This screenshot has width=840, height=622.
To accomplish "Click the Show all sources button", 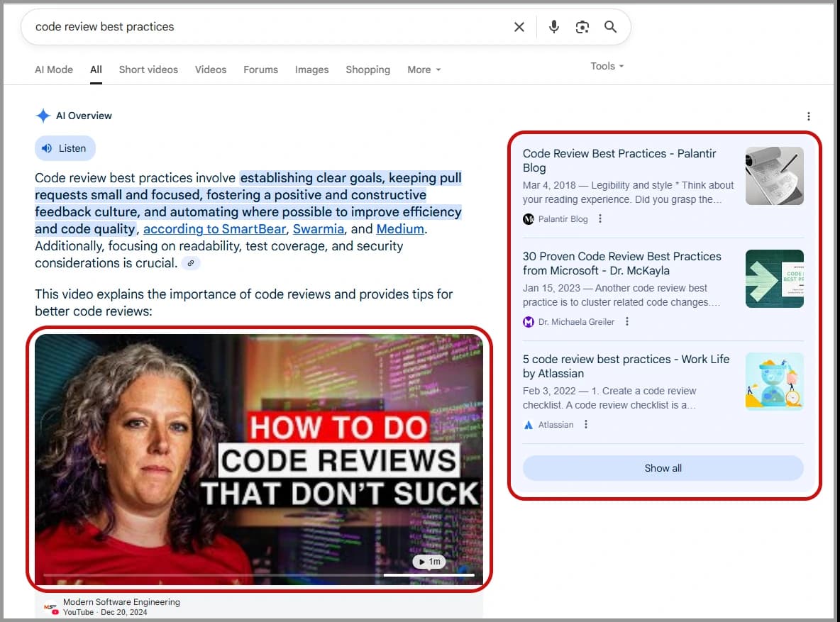I will (663, 468).
